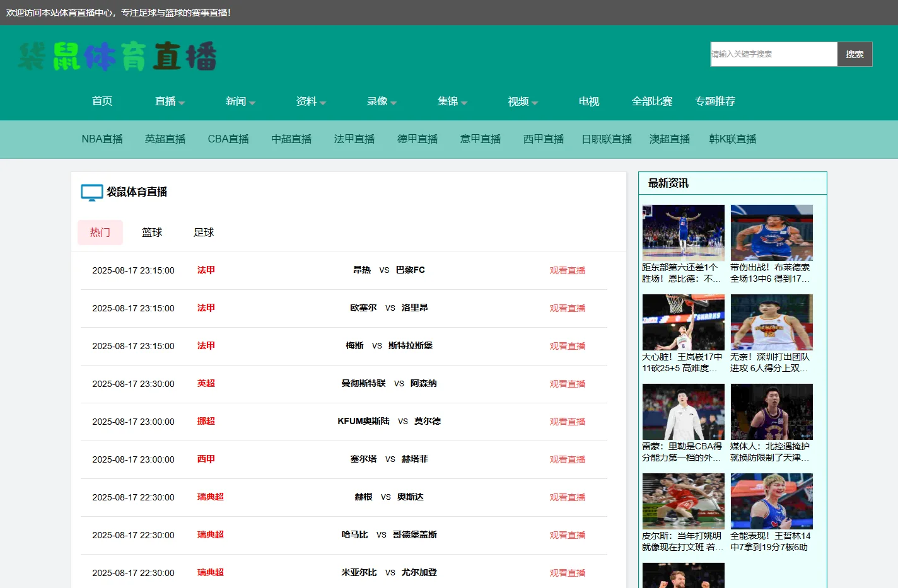Expand the 直播 dropdown menu
Viewport: 898px width, 588px height.
tap(170, 101)
